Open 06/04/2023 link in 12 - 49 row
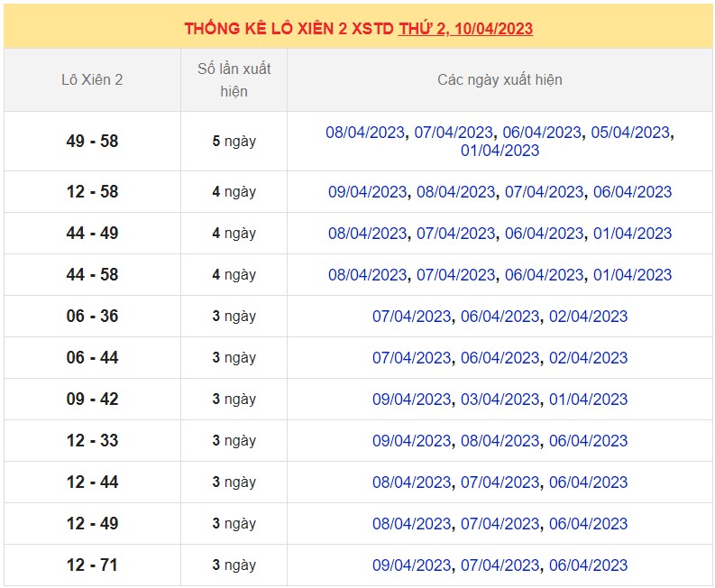This screenshot has height=588, width=715. point(588,524)
